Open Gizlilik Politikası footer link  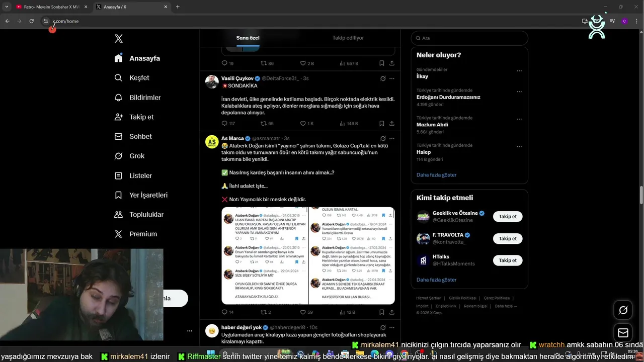pos(462,298)
